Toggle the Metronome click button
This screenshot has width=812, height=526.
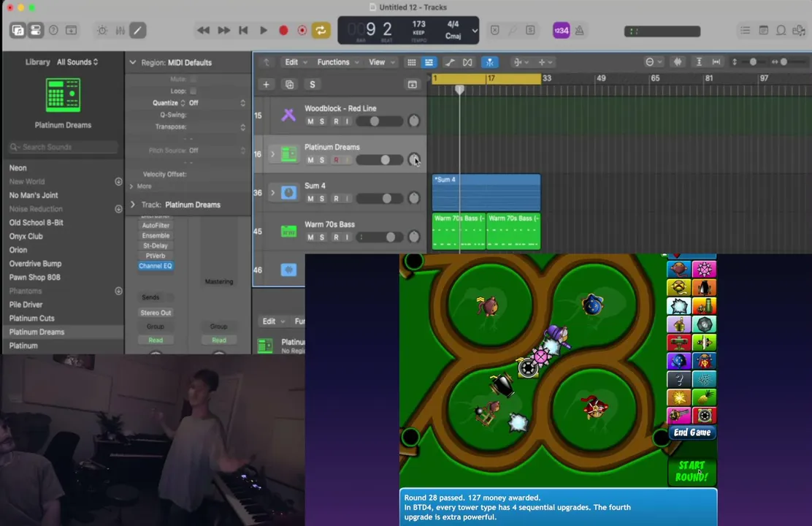580,31
